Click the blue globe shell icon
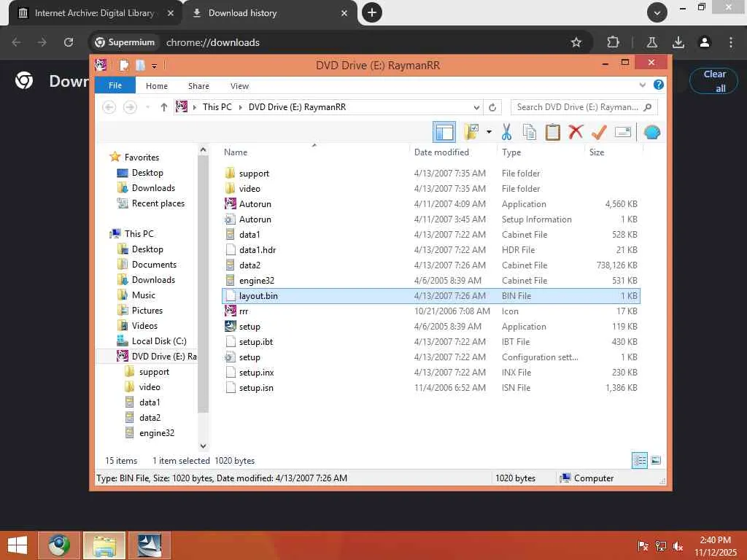The width and height of the screenshot is (747, 560). point(651,132)
